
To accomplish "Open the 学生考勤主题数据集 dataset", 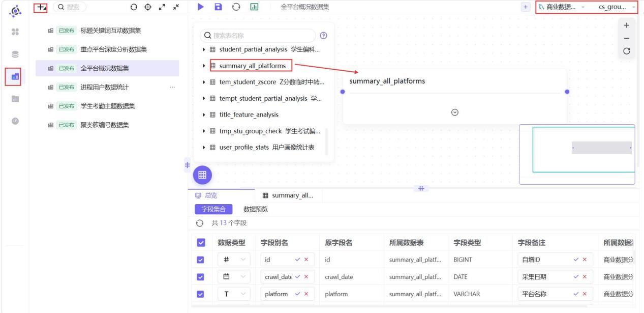I will pyautogui.click(x=107, y=106).
